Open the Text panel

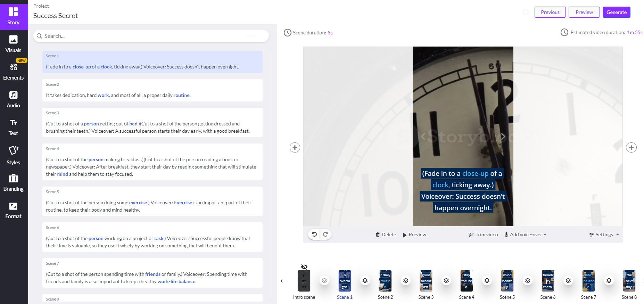pyautogui.click(x=14, y=127)
